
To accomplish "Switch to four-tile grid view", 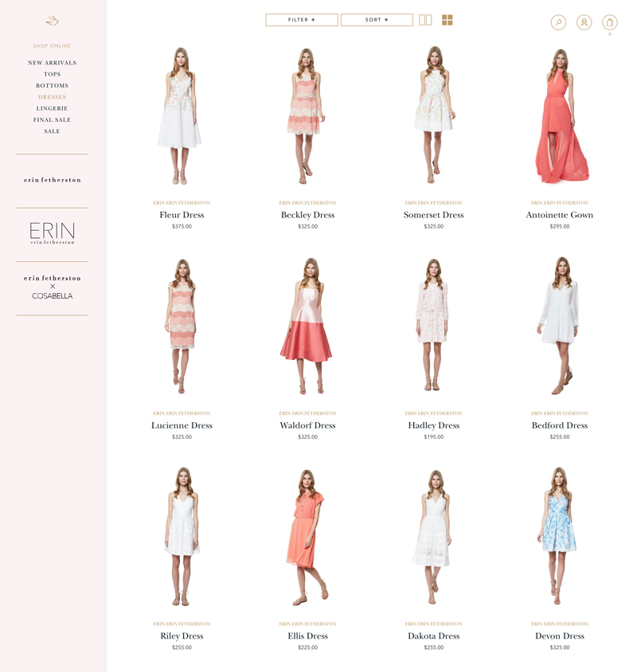I will (x=447, y=20).
